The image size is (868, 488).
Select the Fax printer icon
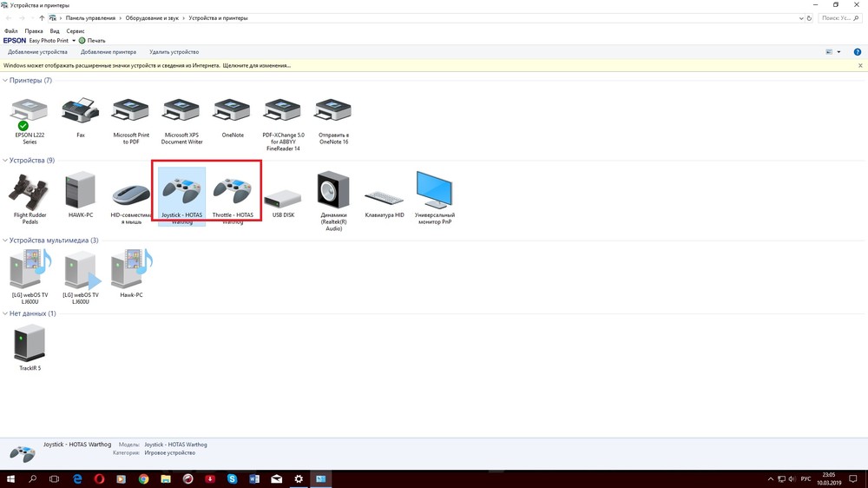pyautogui.click(x=80, y=117)
